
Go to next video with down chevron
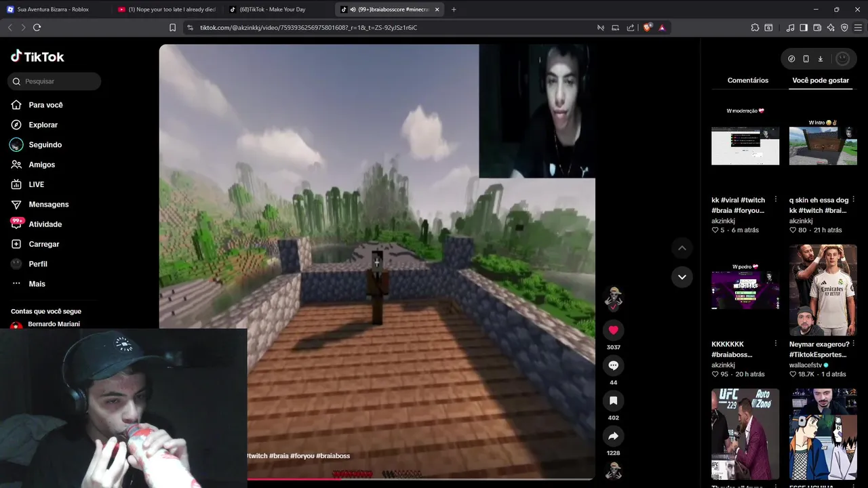tap(682, 277)
